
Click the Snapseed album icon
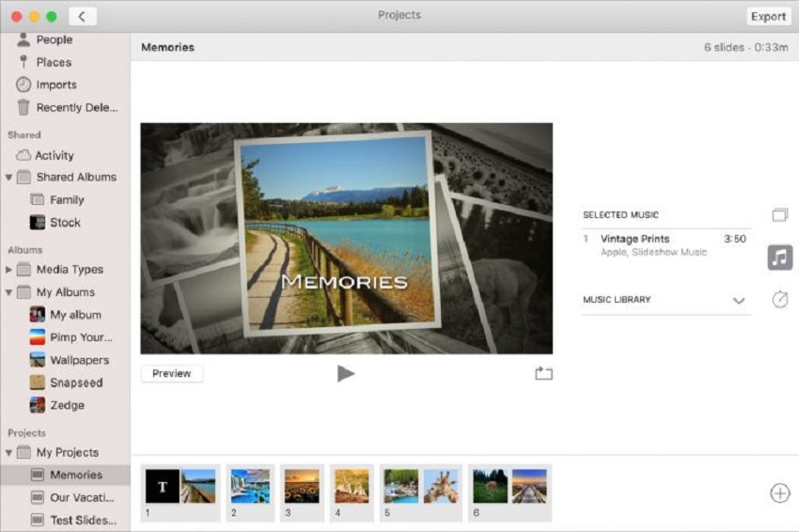click(38, 383)
